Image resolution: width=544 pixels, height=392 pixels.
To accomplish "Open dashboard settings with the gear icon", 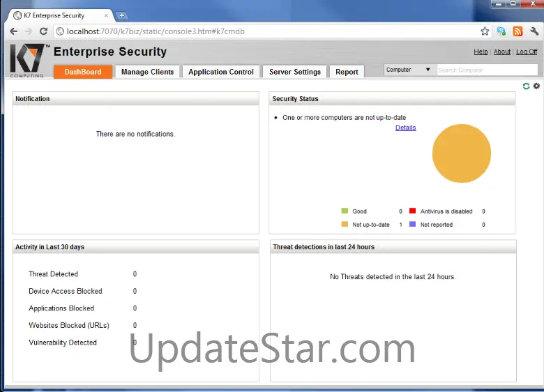I will pyautogui.click(x=536, y=86).
